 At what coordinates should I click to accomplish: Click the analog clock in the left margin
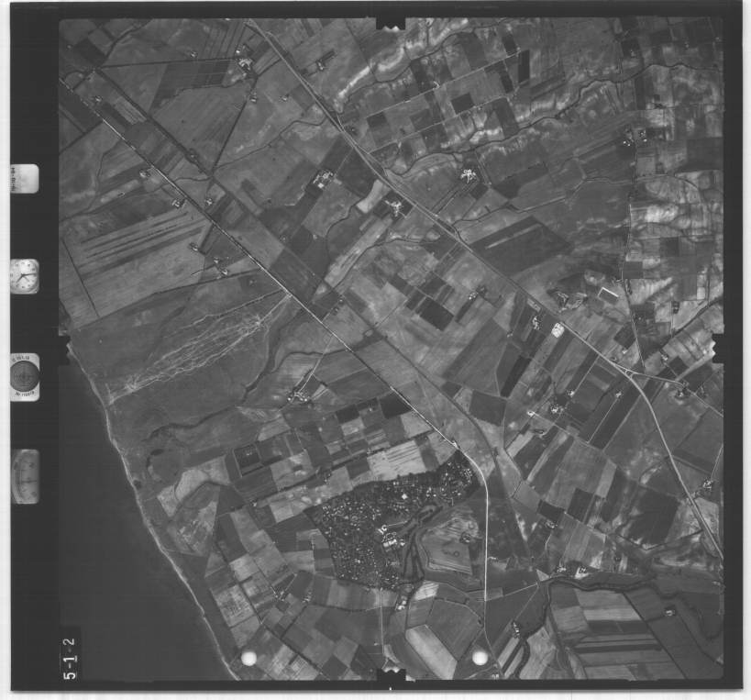click(25, 274)
